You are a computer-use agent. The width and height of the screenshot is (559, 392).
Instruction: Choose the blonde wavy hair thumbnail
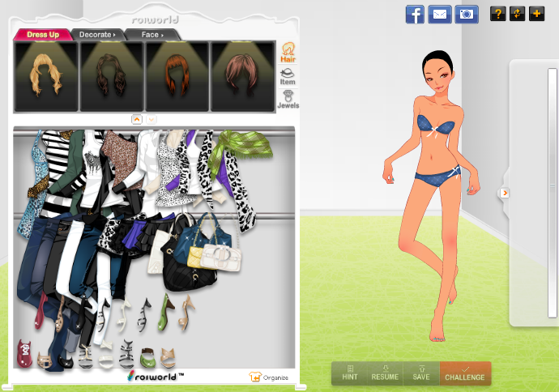pyautogui.click(x=46, y=76)
